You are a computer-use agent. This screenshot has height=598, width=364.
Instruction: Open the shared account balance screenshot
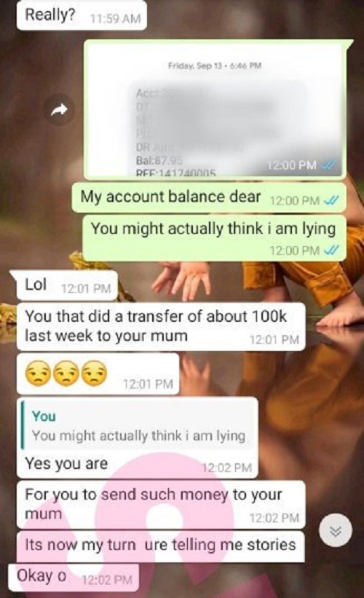pos(215,110)
